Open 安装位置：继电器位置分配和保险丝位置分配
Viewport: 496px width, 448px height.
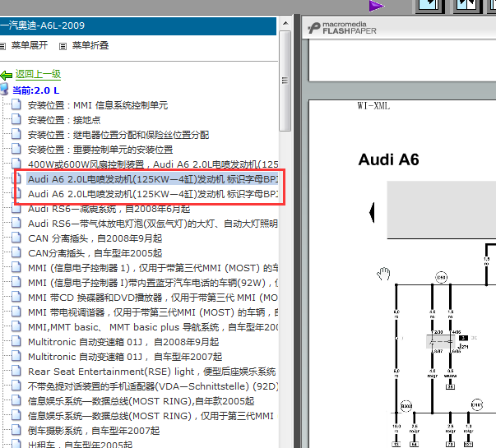coord(118,135)
